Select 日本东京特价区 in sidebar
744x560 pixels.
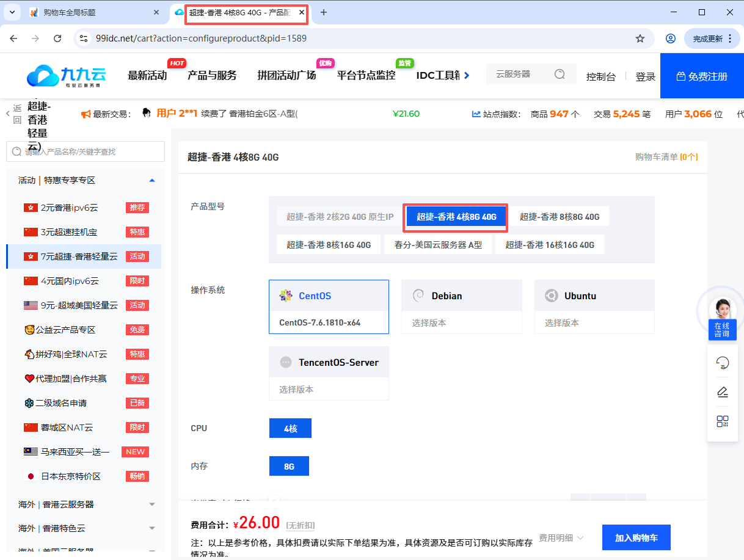point(84,476)
